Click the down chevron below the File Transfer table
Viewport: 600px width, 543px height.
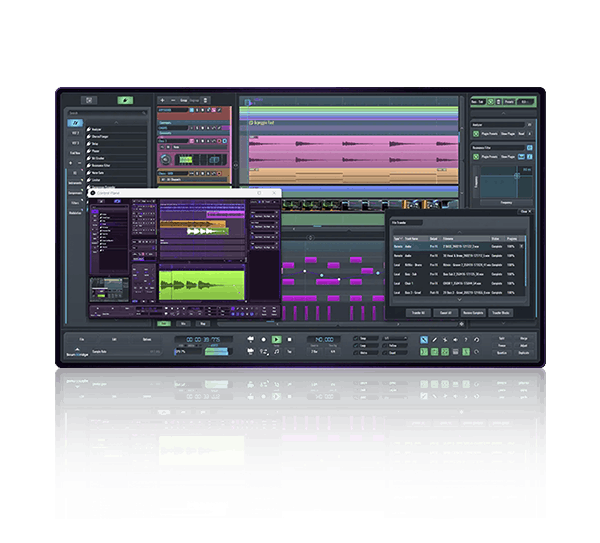(x=460, y=300)
